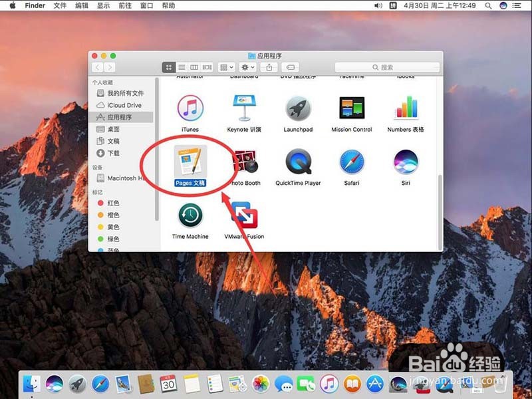Select the Time Machine app icon

(x=190, y=215)
